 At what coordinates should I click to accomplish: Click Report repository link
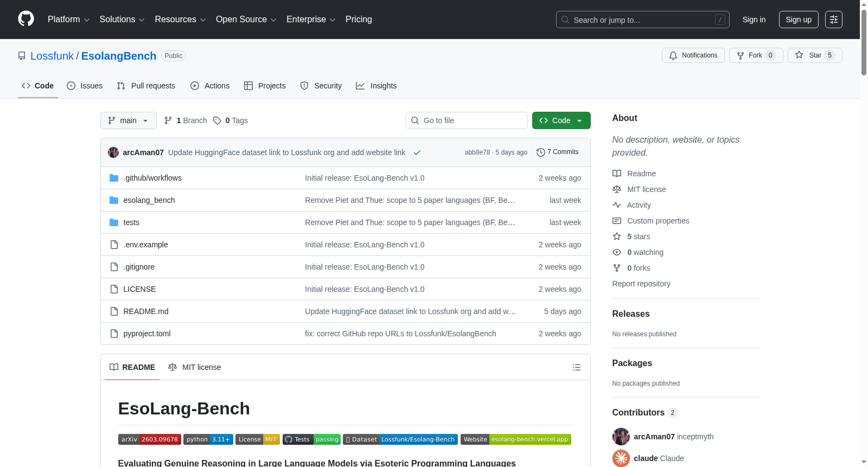click(x=641, y=284)
